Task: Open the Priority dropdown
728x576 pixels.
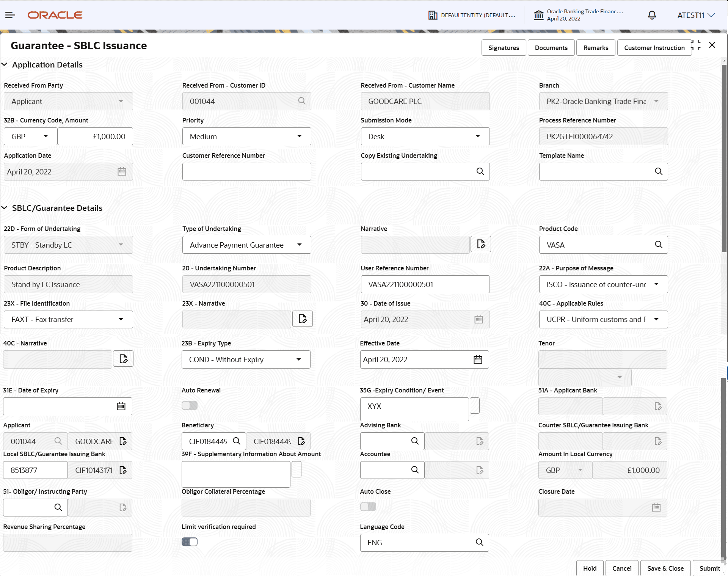Action: point(246,137)
